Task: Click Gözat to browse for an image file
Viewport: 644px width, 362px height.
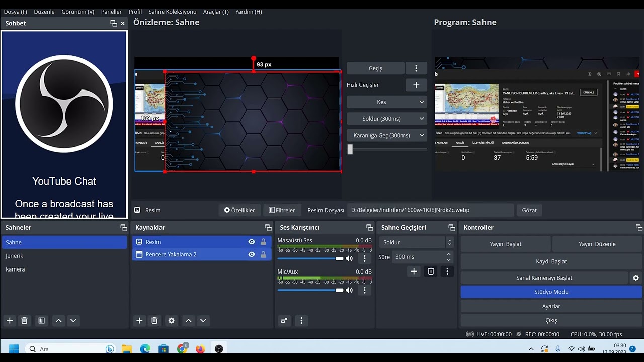Action: click(529, 210)
